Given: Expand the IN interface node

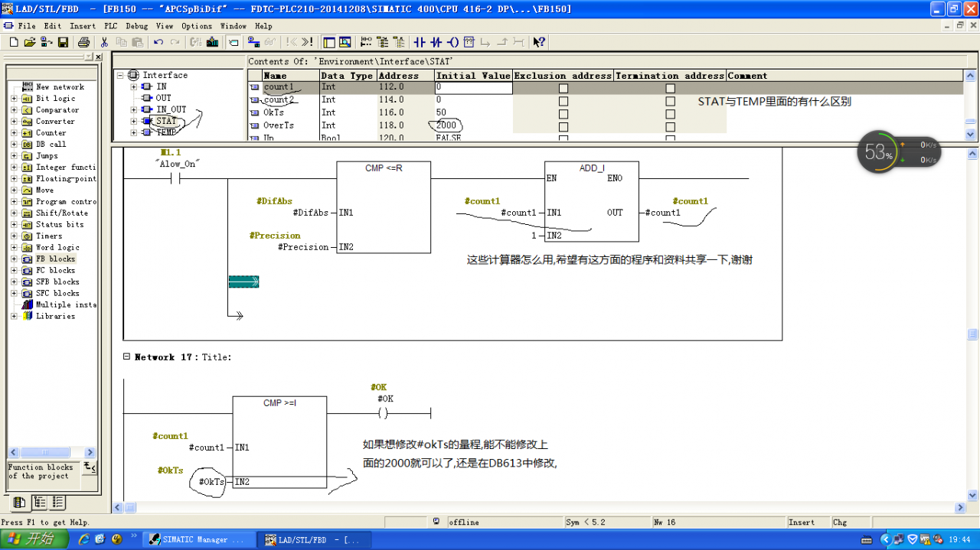Looking at the screenshot, I should coord(134,86).
